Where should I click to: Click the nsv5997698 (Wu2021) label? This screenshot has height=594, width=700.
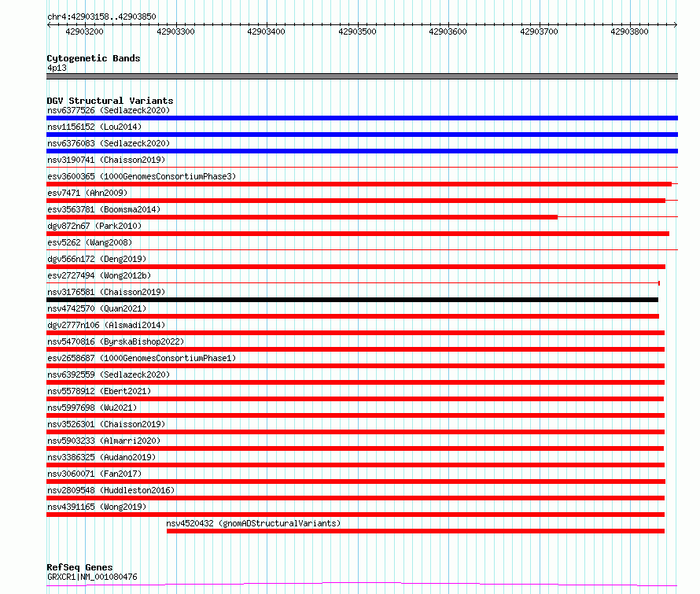point(92,408)
